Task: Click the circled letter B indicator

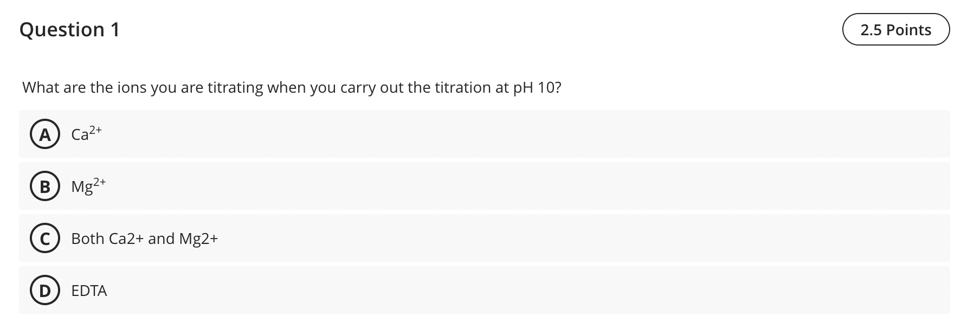Action: click(x=44, y=187)
